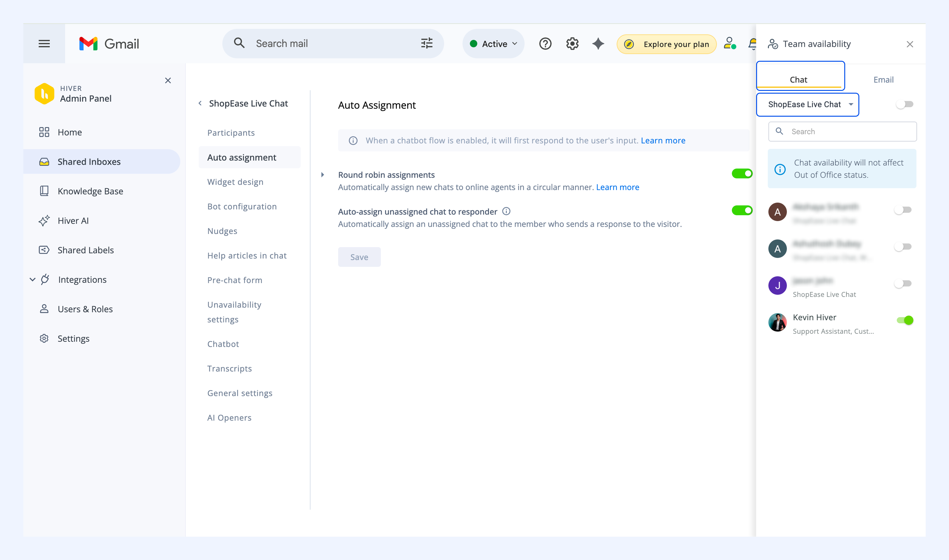Open Transcripts settings
The height and width of the screenshot is (560, 949).
[x=229, y=368]
